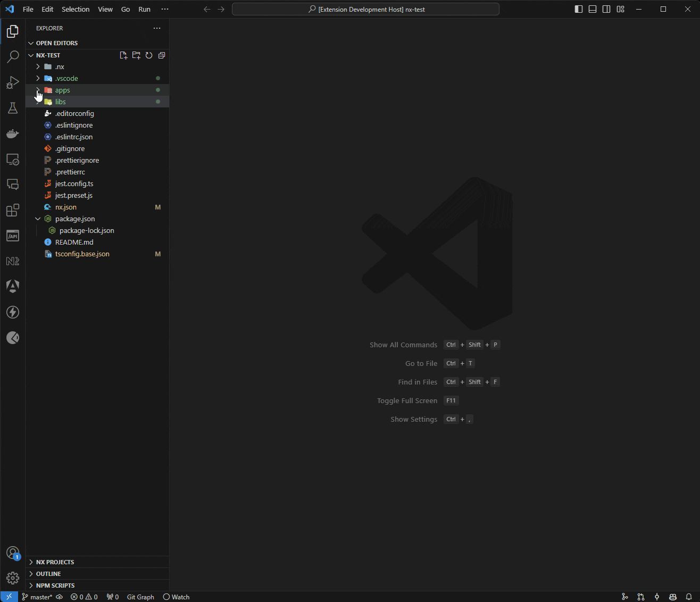The height and width of the screenshot is (602, 700).
Task: Expand the apps folder
Action: coord(97,90)
